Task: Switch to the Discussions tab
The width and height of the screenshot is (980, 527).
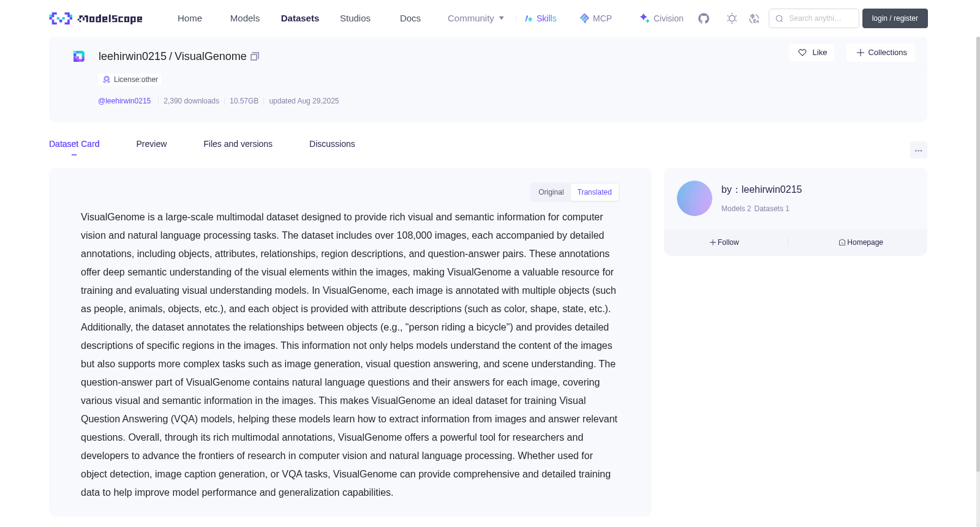Action: 332,144
